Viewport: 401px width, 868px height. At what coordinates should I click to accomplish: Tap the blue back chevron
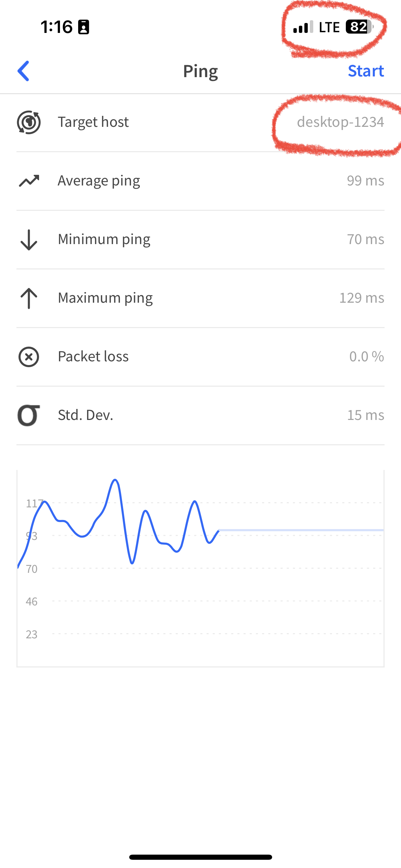pyautogui.click(x=23, y=71)
